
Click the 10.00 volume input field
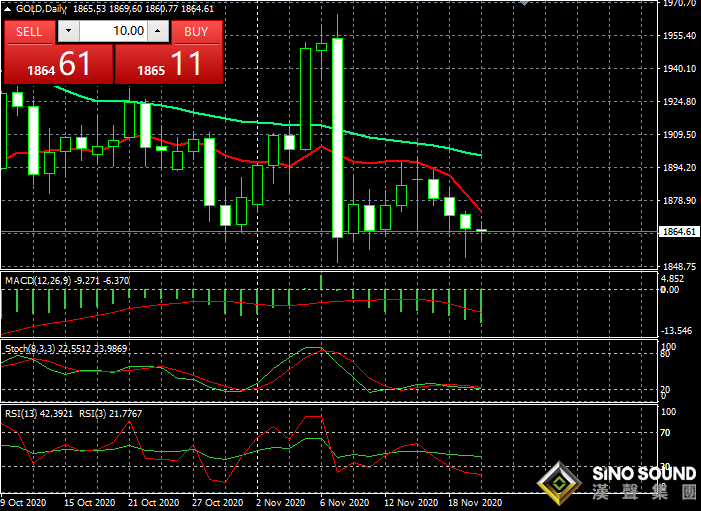coord(113,31)
